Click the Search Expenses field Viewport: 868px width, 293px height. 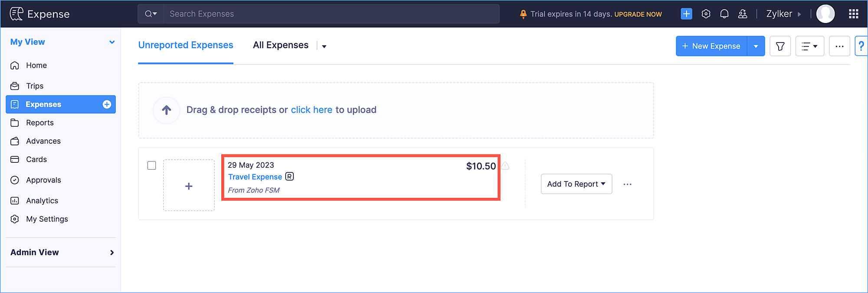331,14
